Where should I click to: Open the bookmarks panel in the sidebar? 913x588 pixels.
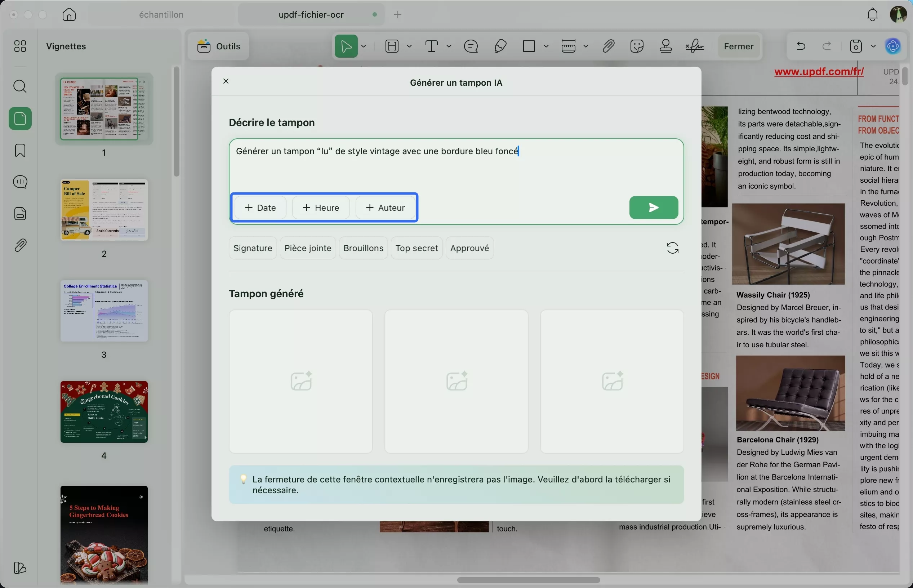click(20, 151)
